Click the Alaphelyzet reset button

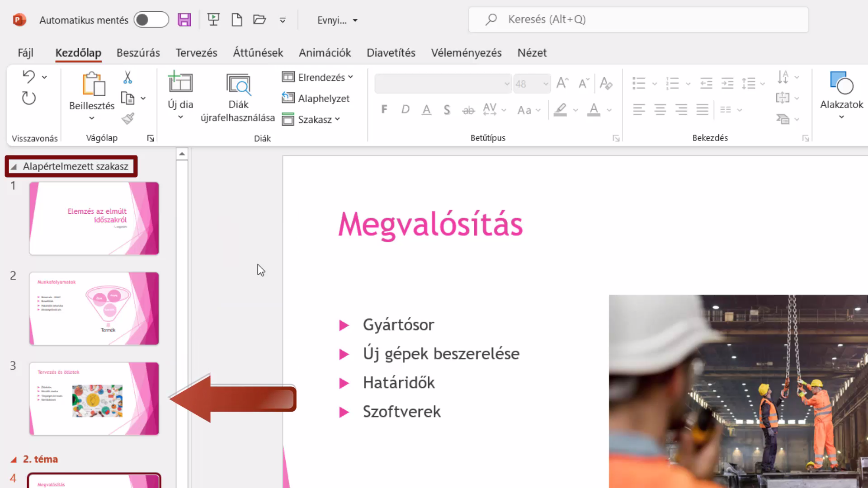[316, 98]
